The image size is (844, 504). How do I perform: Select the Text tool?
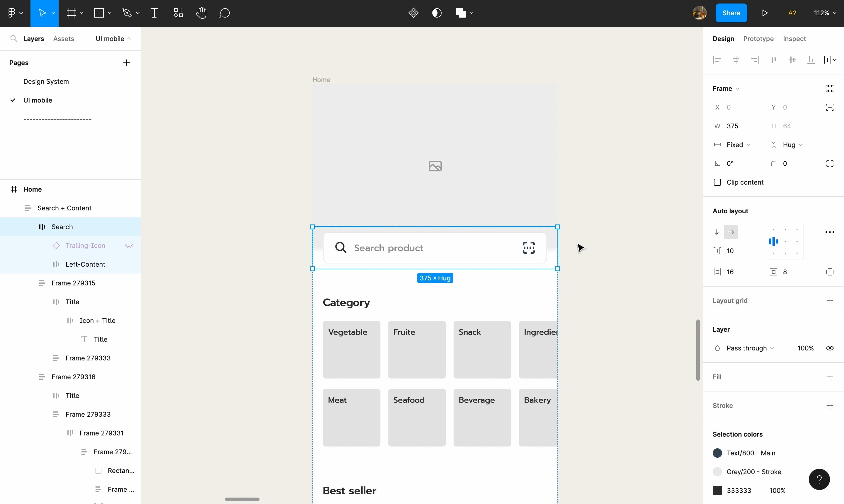(x=154, y=13)
